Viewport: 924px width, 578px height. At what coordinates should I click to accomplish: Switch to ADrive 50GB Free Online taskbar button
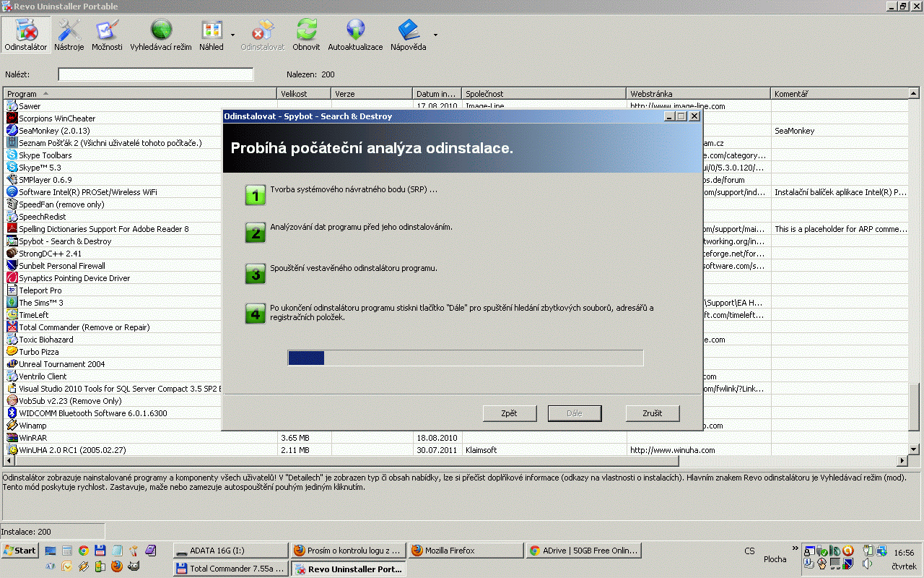(x=583, y=551)
